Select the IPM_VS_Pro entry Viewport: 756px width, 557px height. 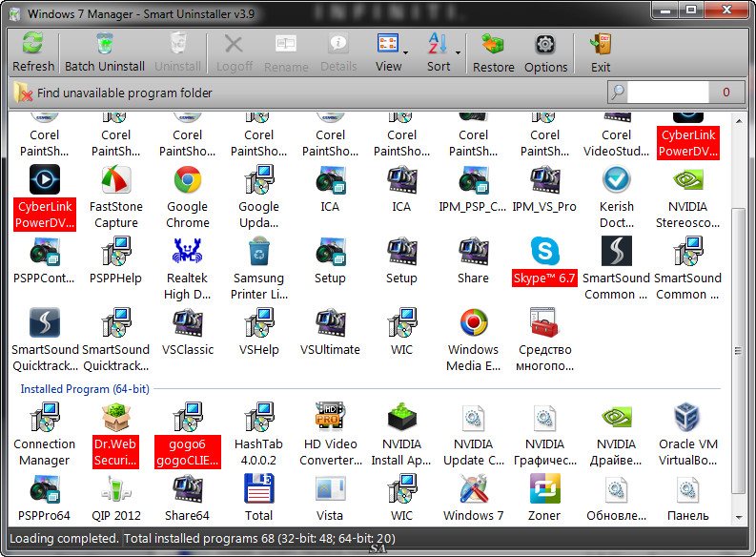tap(544, 189)
